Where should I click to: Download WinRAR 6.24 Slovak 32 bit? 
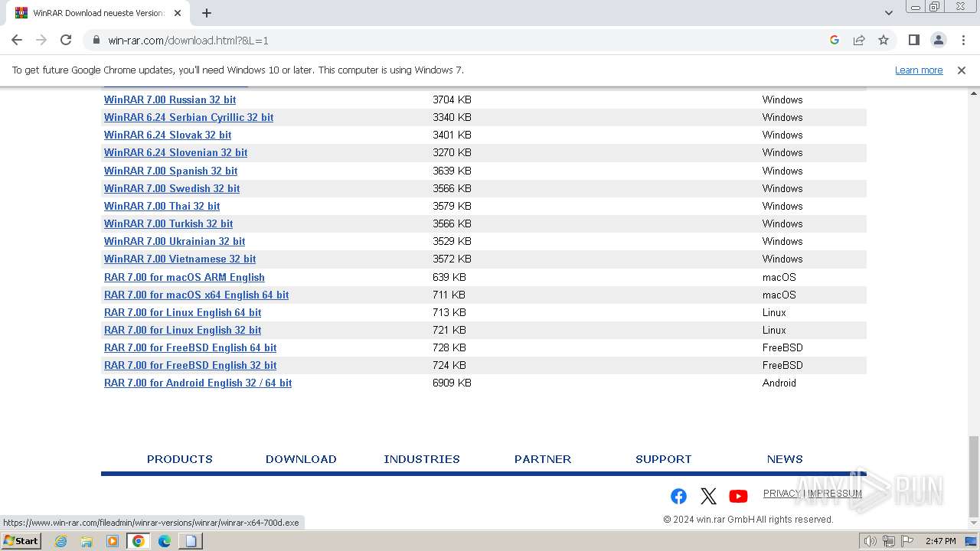tap(168, 135)
